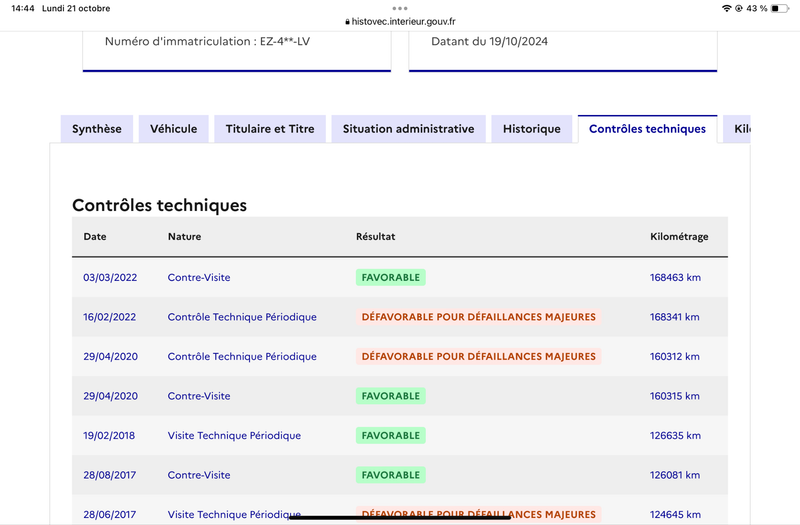Viewport: 800px width, 525px height.
Task: Open the three-dot multitasking menu at top
Action: [x=400, y=8]
